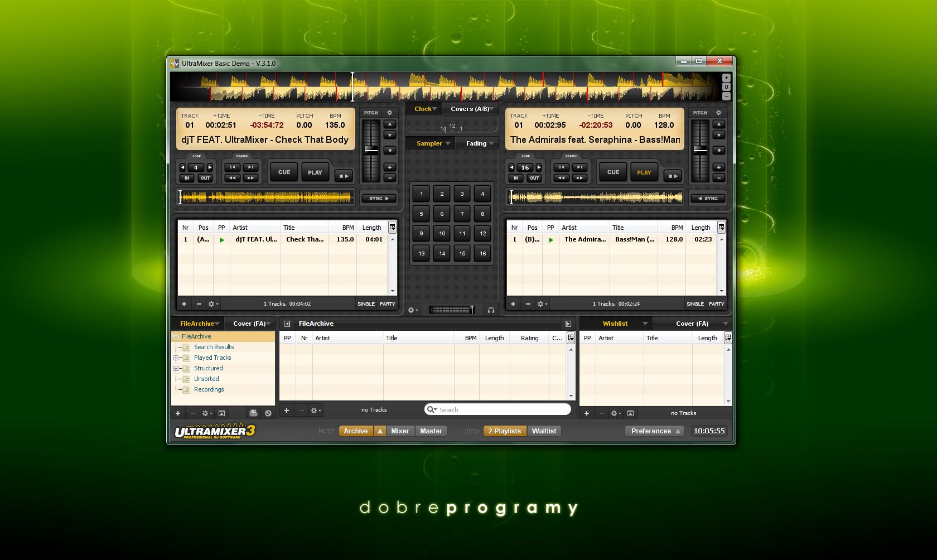Click PLAY on left deck
Screen dimensions: 937x560
click(x=315, y=172)
